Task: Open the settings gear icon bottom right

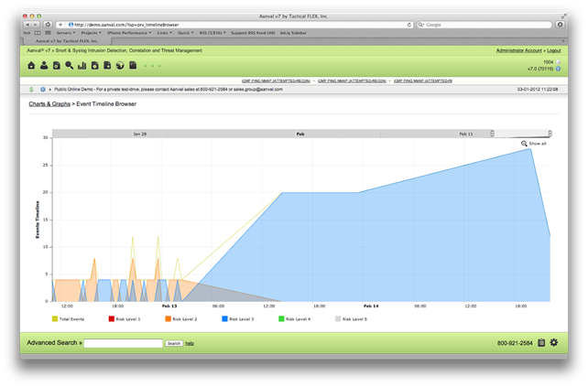Action: tap(553, 342)
